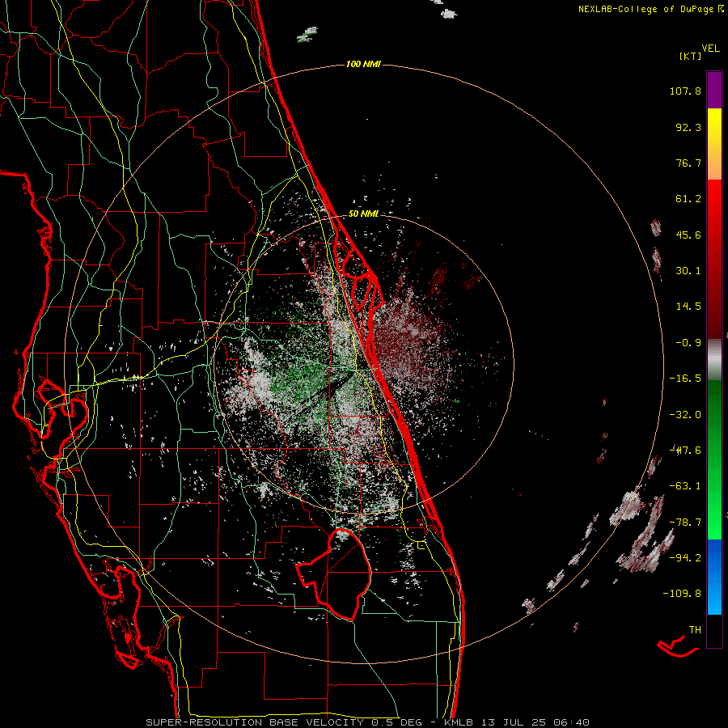
Task: Click the VEL legend title
Action: (x=711, y=49)
